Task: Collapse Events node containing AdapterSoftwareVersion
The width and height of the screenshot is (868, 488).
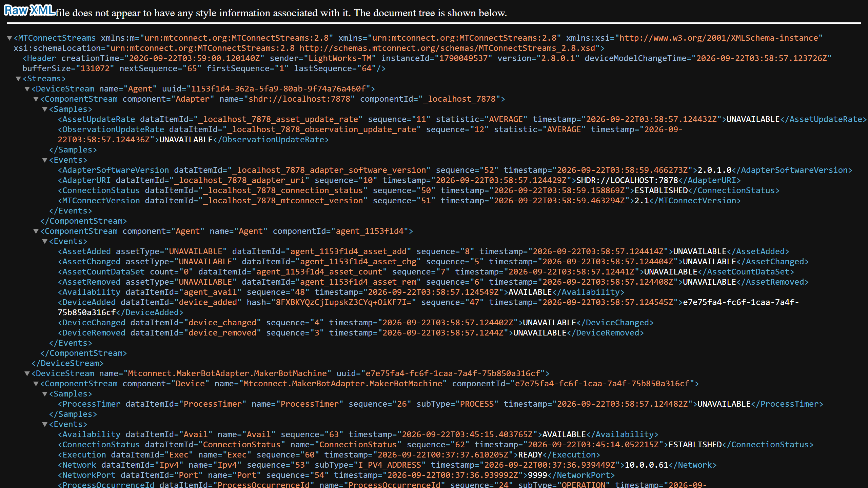Action: [x=45, y=160]
